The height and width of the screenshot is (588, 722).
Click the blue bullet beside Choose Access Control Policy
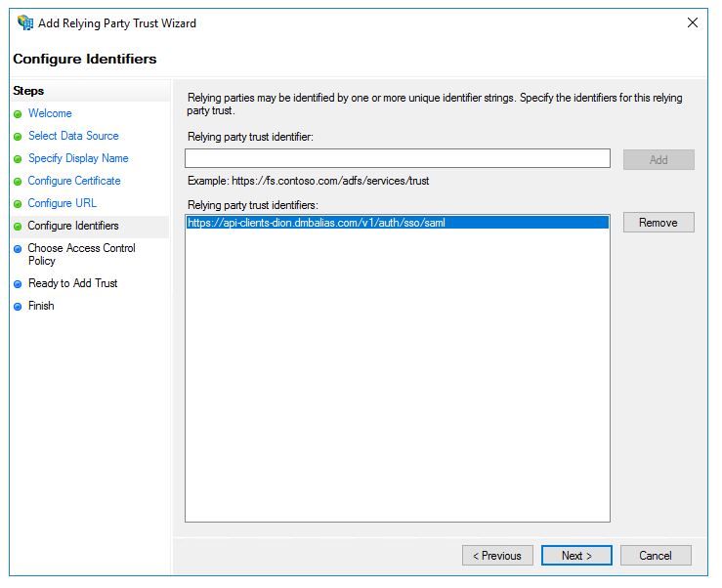[18, 249]
